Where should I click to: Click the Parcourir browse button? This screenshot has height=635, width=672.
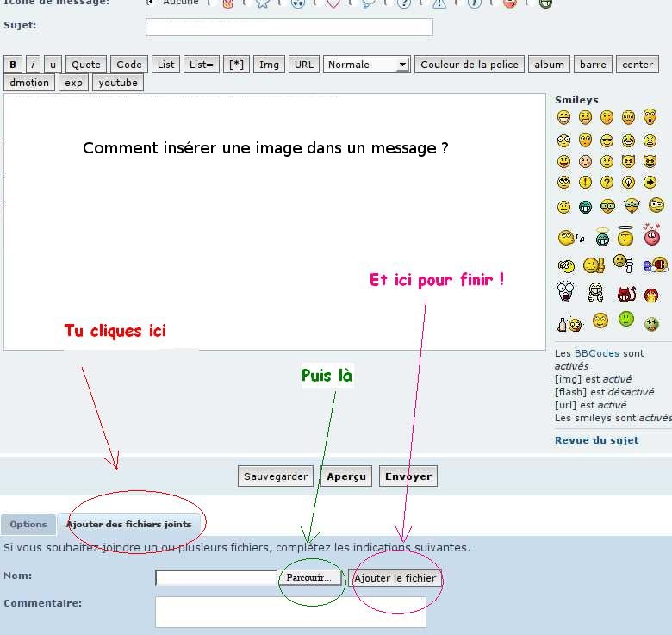[309, 577]
